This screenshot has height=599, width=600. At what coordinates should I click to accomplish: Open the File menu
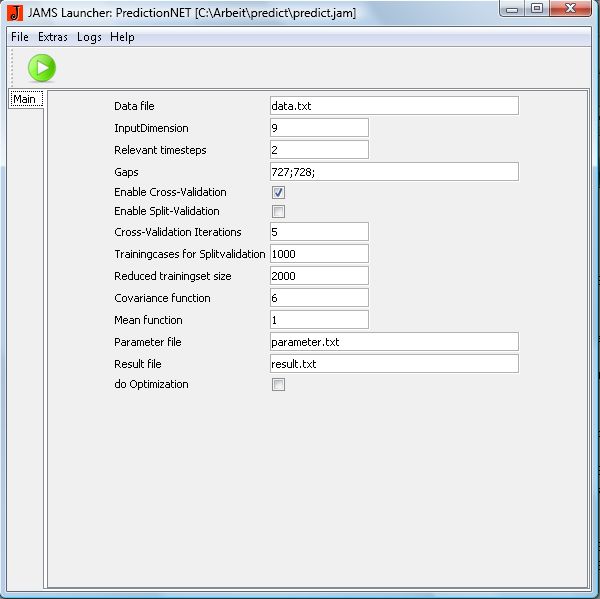click(20, 37)
